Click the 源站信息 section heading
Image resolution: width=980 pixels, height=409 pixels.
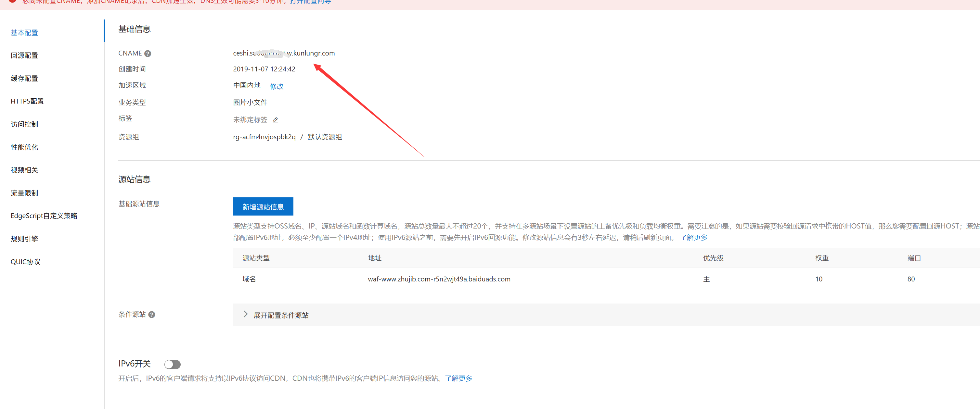point(134,180)
